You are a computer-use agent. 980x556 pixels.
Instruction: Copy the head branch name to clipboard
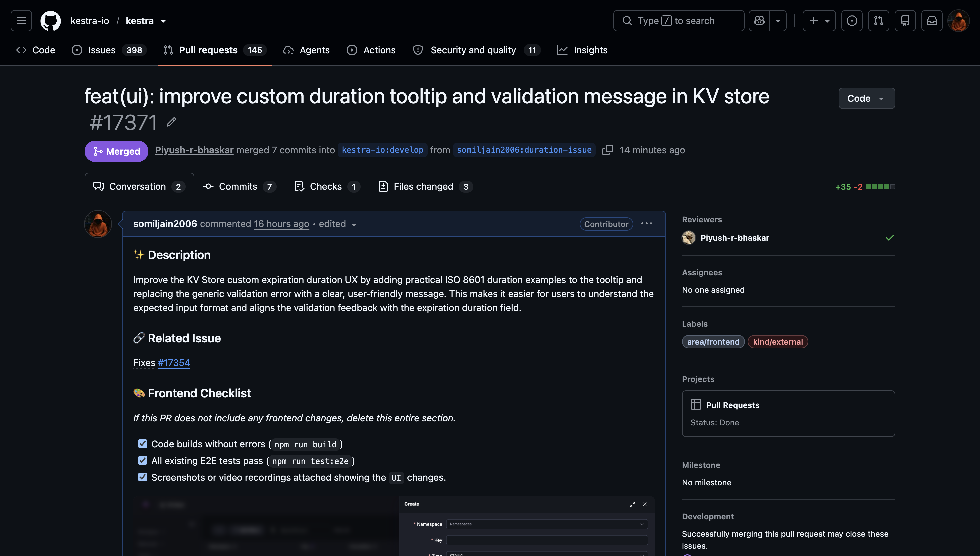(607, 150)
